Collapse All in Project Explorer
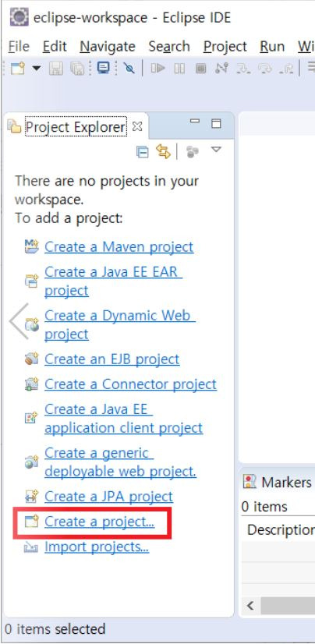The width and height of the screenshot is (315, 644). pos(142,152)
